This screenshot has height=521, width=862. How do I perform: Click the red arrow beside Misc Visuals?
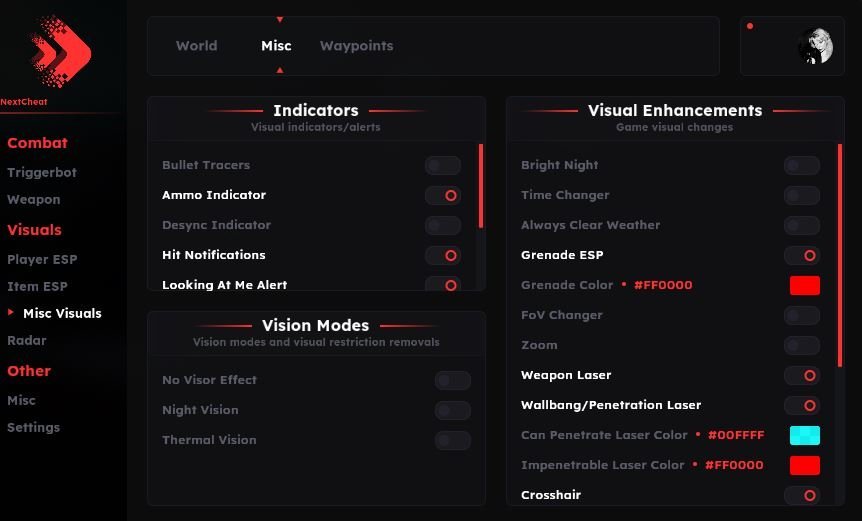(x=11, y=313)
